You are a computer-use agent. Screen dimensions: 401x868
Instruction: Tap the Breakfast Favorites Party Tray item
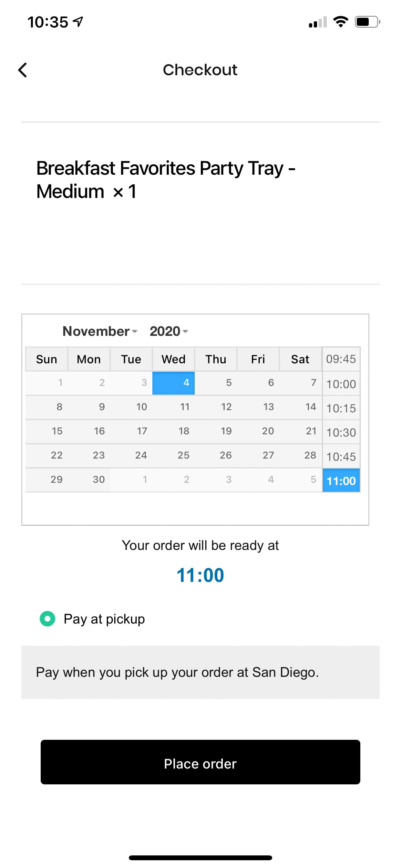tap(166, 180)
